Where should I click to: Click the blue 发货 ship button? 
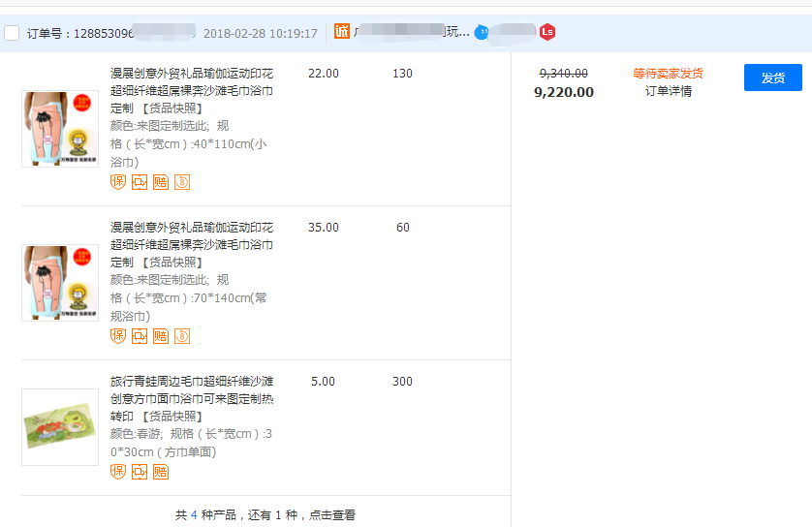click(772, 77)
